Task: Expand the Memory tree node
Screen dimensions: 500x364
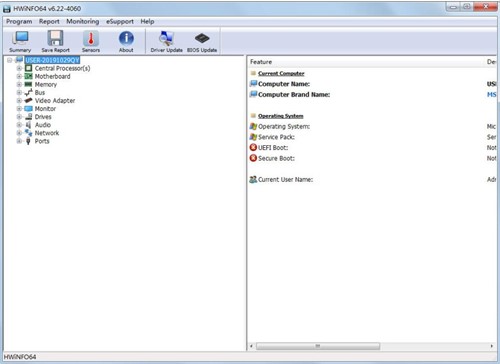Action: coord(19,84)
